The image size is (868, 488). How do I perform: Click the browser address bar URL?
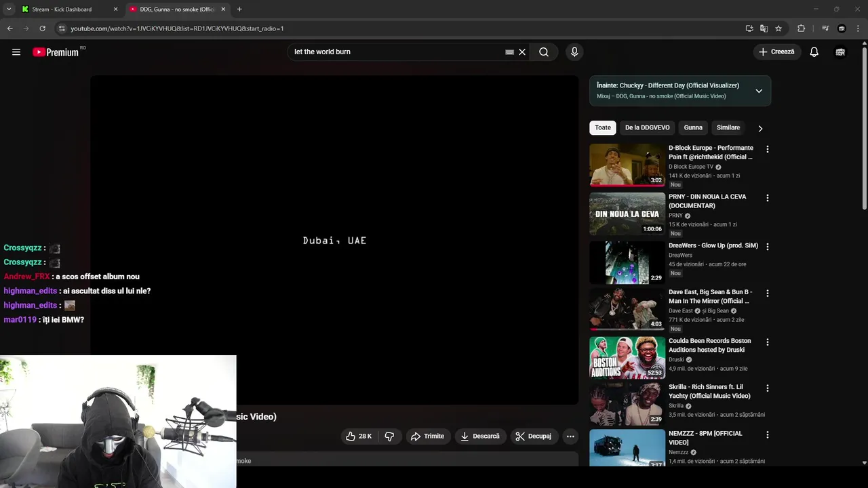coord(177,28)
